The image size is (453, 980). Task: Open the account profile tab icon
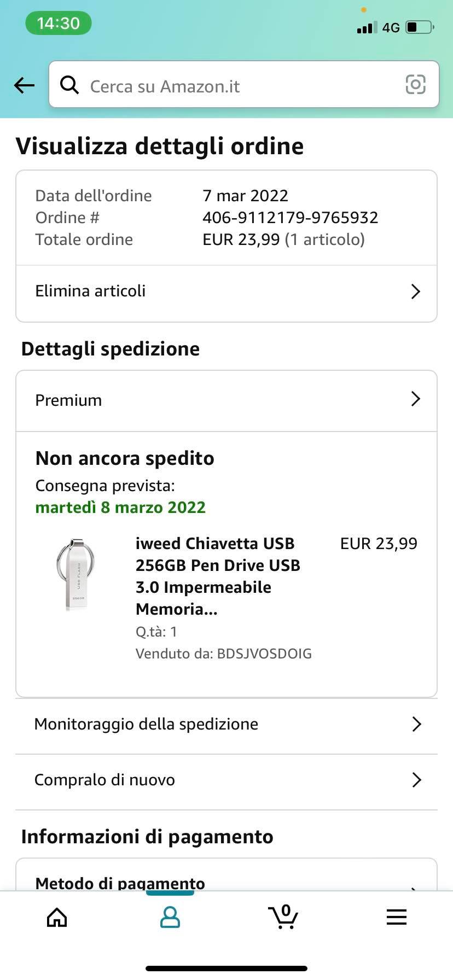coord(170,917)
